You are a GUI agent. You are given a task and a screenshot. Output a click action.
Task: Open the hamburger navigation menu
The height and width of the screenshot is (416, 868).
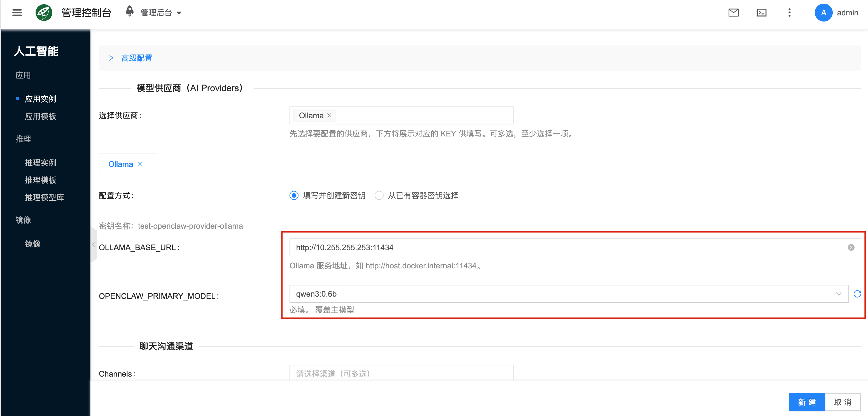point(17,13)
